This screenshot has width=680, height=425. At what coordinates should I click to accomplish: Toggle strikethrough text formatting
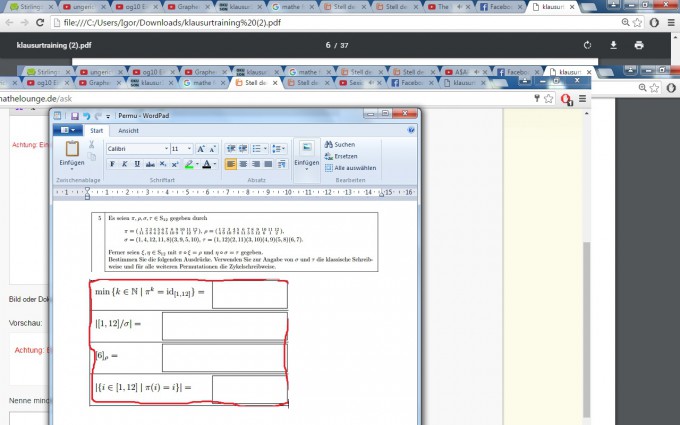click(x=149, y=164)
